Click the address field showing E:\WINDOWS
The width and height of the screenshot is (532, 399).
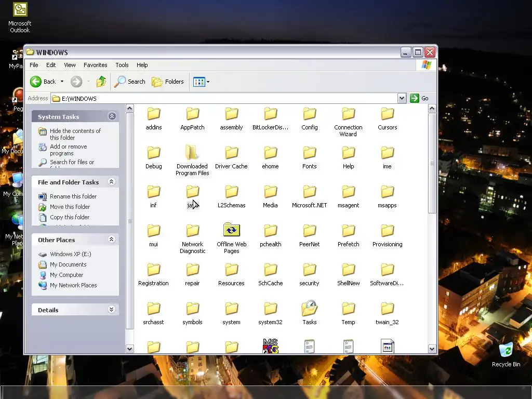point(224,98)
